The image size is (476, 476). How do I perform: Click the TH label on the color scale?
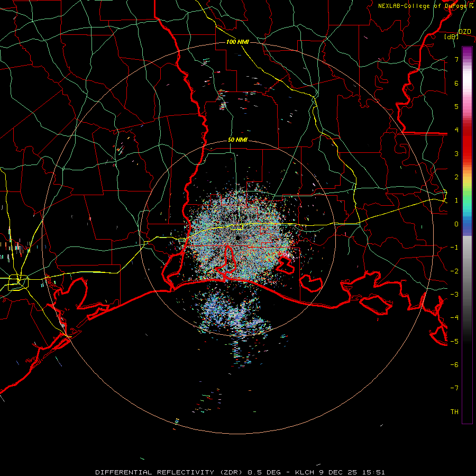454,412
